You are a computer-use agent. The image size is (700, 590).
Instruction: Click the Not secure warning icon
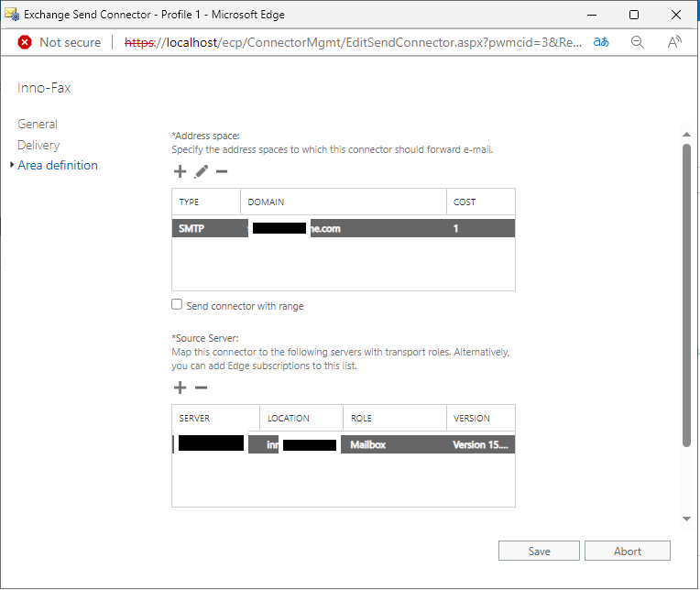tap(25, 42)
